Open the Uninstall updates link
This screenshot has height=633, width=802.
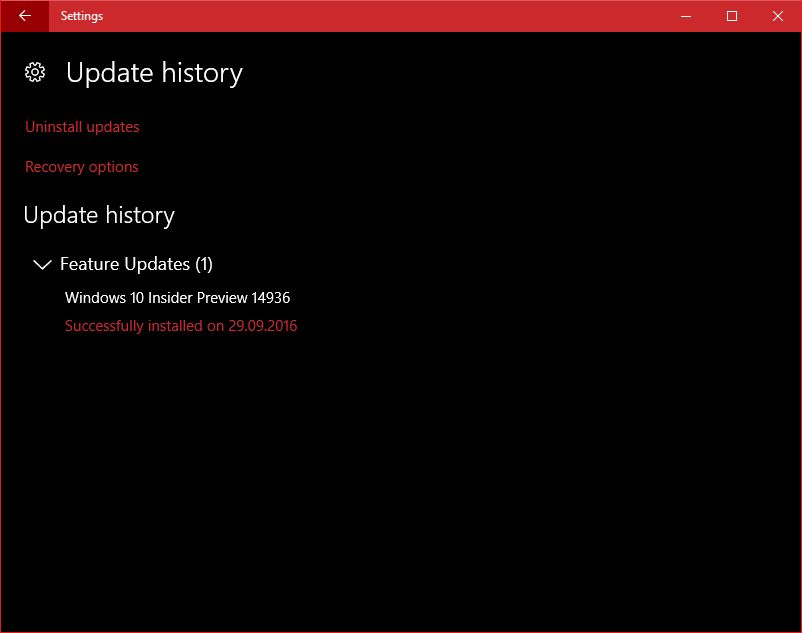click(82, 127)
